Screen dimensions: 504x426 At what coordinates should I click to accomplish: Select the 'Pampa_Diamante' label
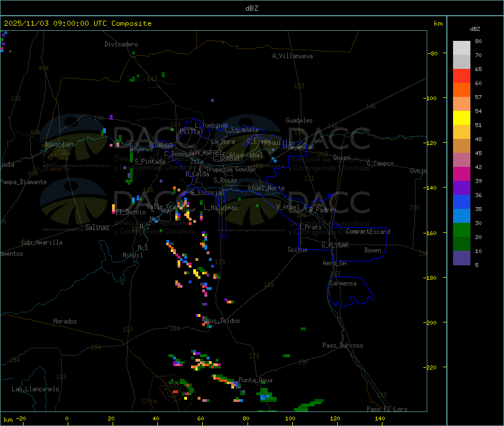(24, 182)
